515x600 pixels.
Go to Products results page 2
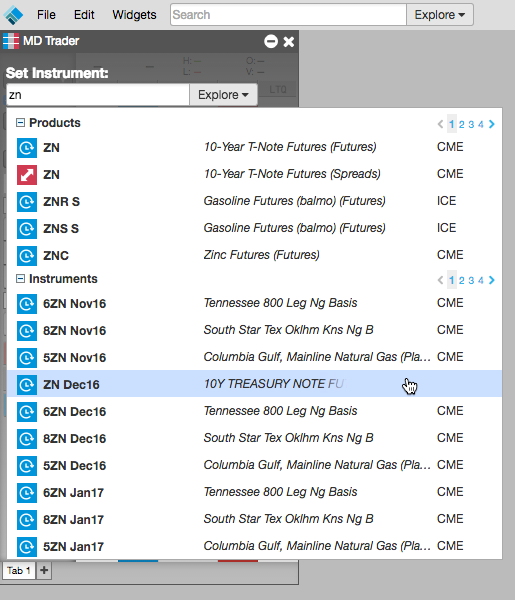461,124
